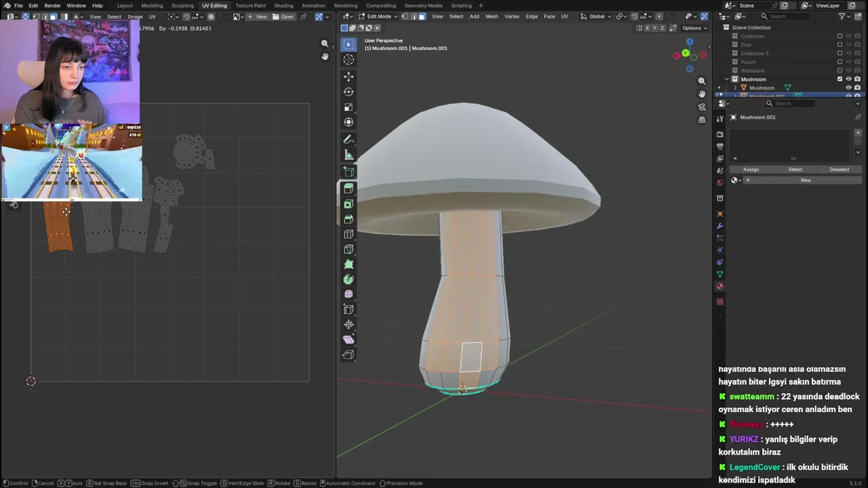Viewport: 868px width, 488px height.
Task: Hide Mushroom collection with eye icon
Action: click(848, 79)
